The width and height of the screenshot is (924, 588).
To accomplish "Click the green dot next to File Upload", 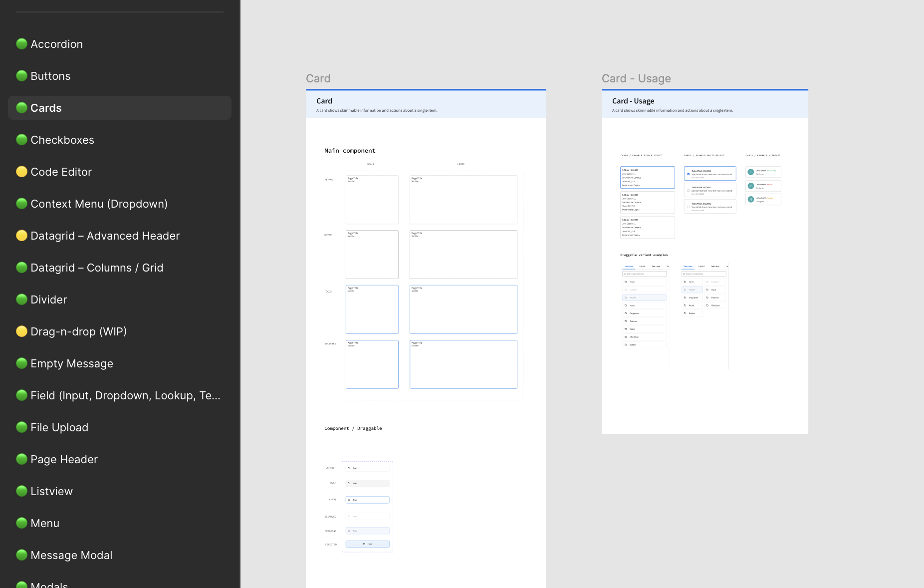I will point(21,427).
